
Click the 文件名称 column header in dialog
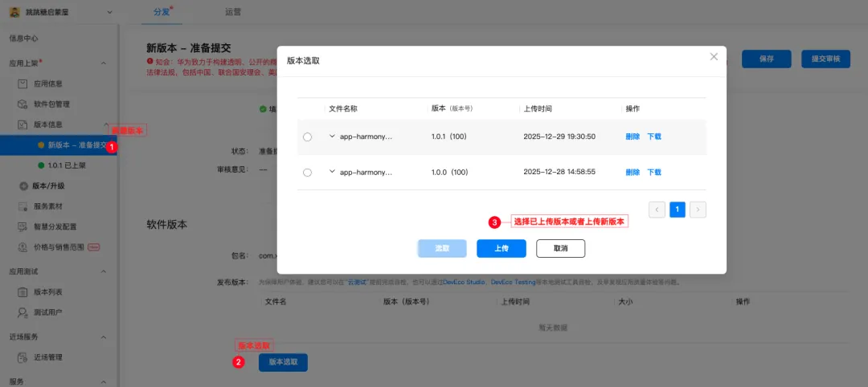click(343, 108)
